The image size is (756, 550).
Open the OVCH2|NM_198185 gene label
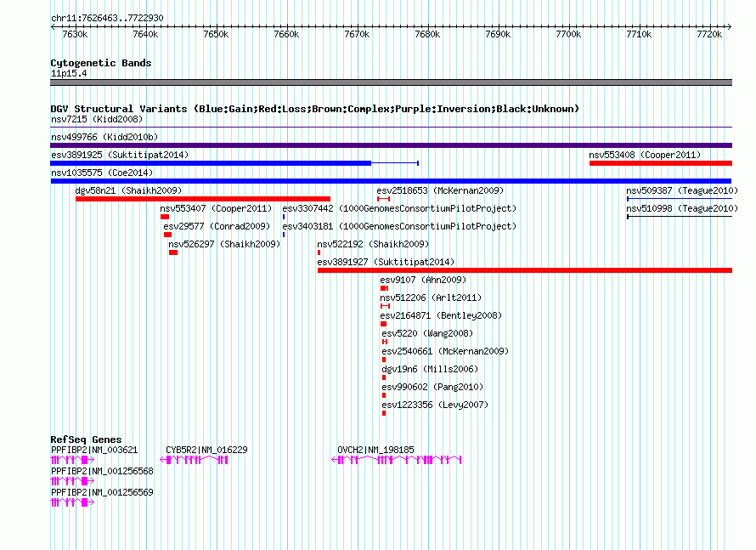pyautogui.click(x=375, y=450)
